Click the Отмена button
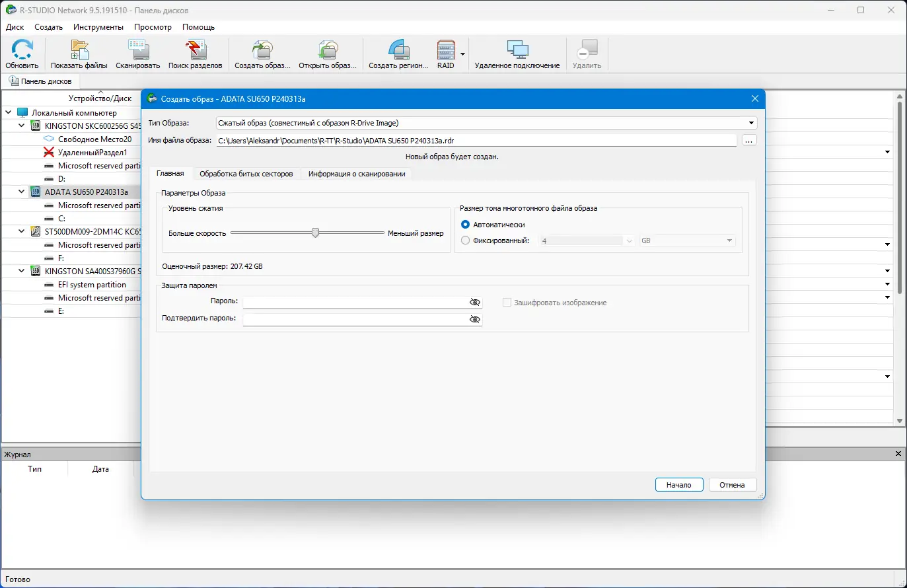The width and height of the screenshot is (907, 588). [732, 484]
